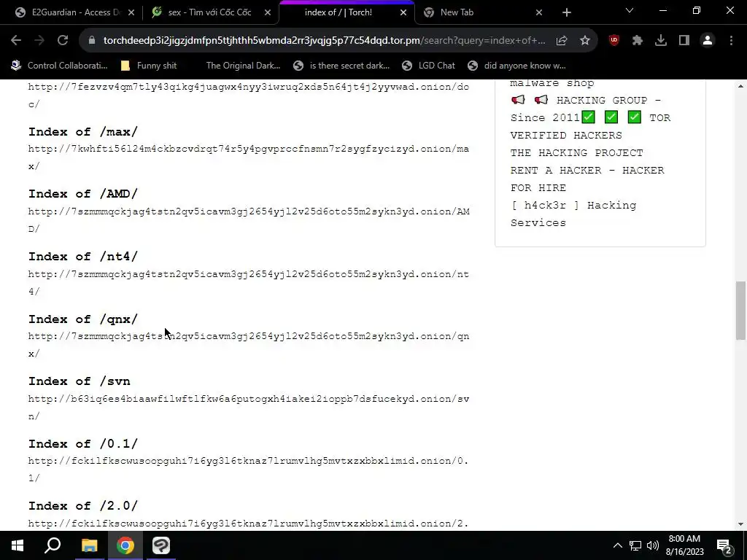Open File Explorer from taskbar

point(89,545)
